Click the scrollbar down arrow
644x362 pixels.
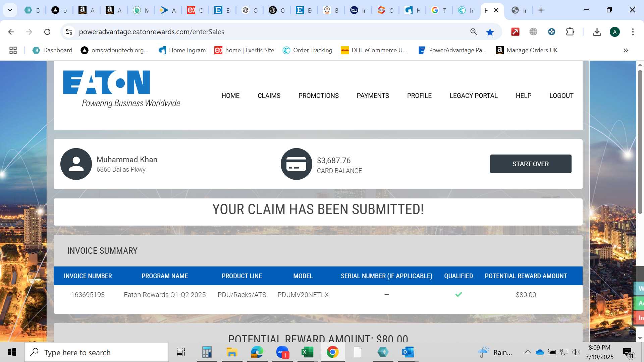tap(640, 338)
